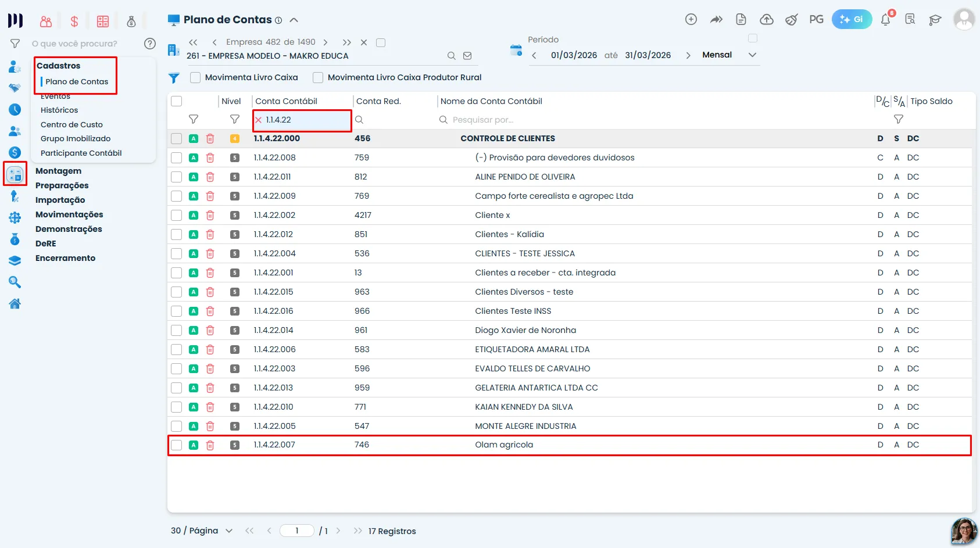Delete the Cliente x account row
The height and width of the screenshot is (548, 980).
[210, 215]
